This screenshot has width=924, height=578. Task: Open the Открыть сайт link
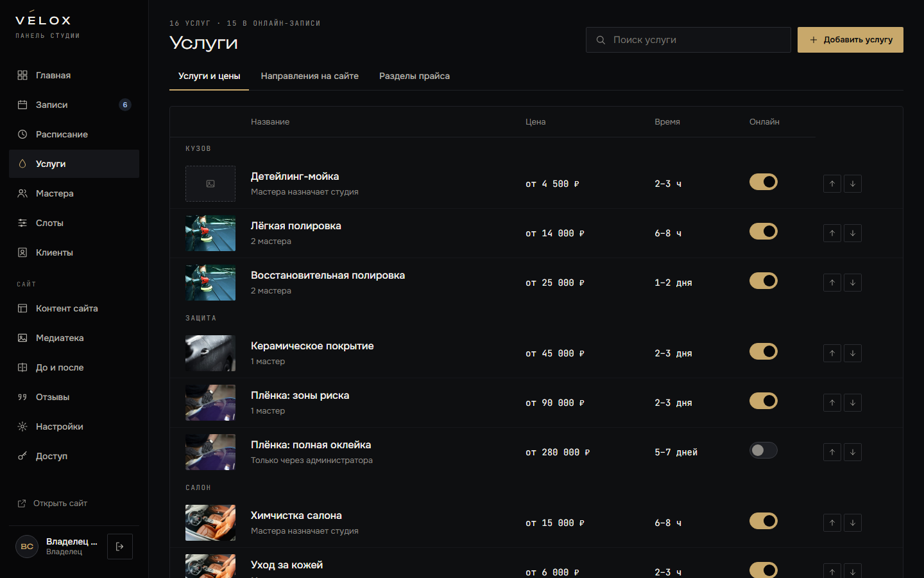pyautogui.click(x=53, y=504)
